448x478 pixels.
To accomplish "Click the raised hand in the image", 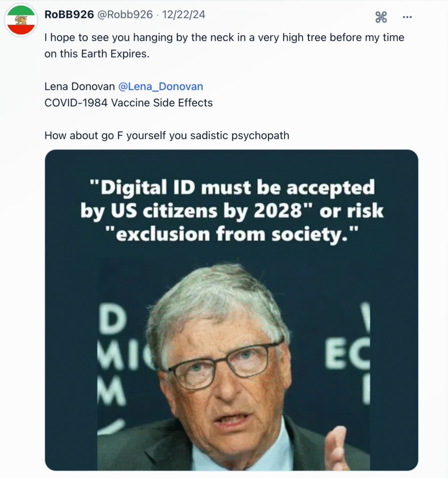I will 338,447.
